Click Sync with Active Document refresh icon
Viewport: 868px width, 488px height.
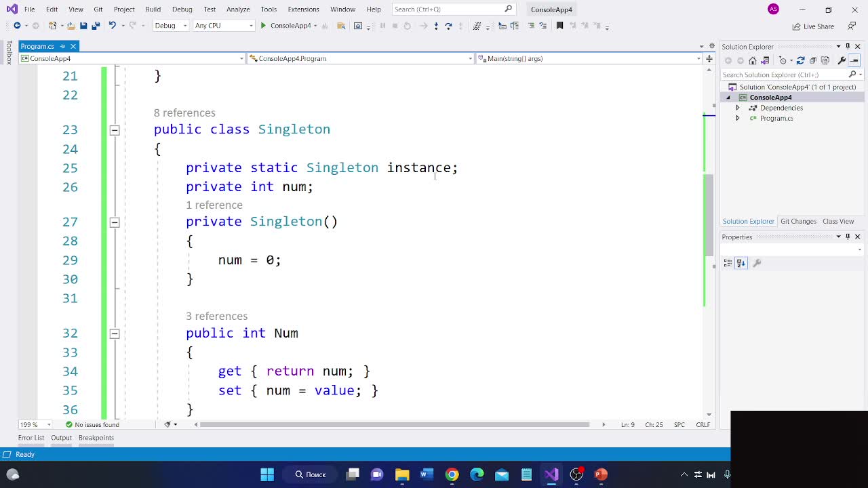(x=800, y=60)
